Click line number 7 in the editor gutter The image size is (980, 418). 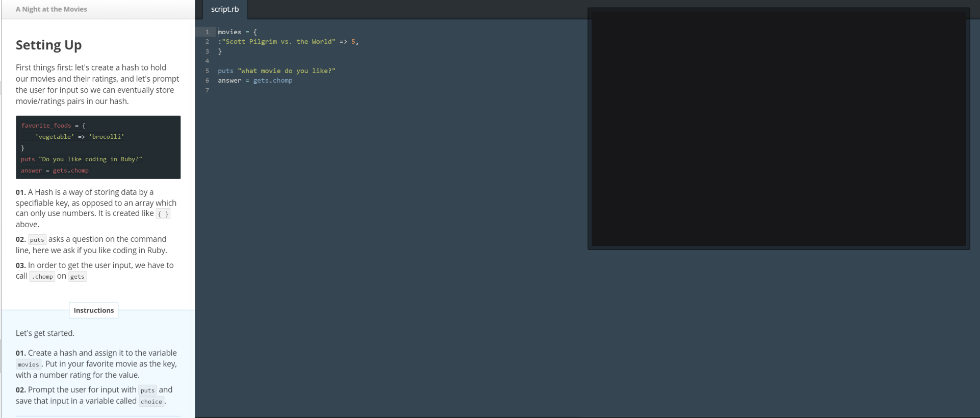coord(207,90)
